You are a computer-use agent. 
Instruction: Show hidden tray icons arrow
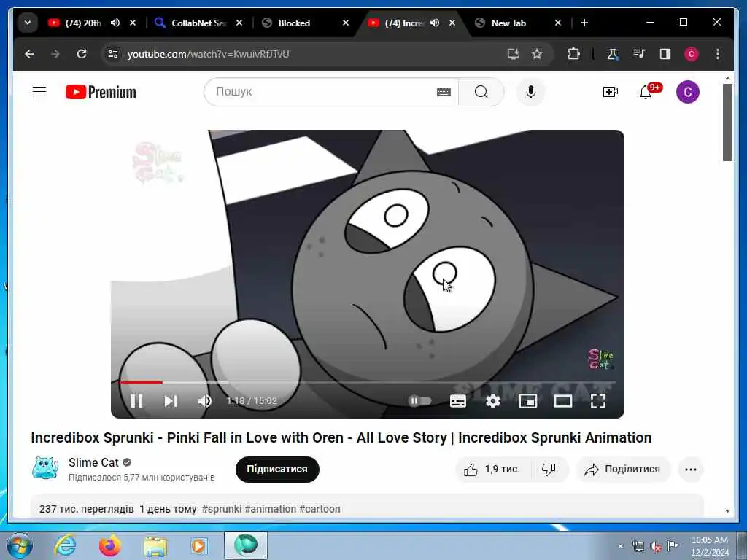(x=620, y=546)
